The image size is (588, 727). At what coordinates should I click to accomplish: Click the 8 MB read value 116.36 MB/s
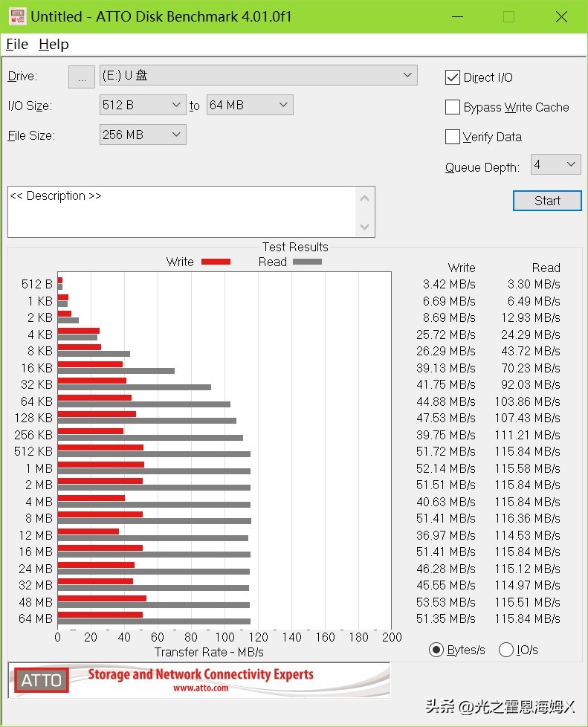point(527,518)
